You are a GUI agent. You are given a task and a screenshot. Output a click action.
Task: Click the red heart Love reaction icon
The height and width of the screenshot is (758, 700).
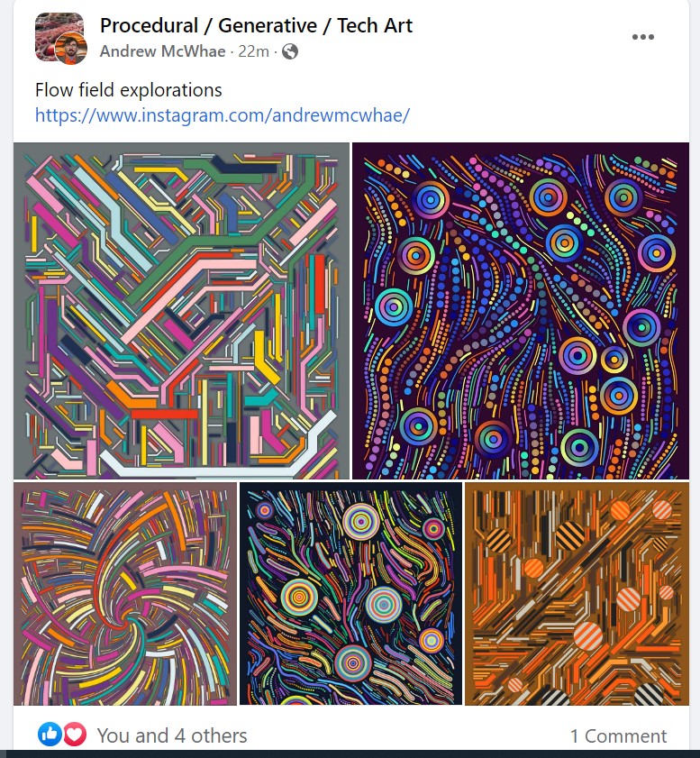point(75,735)
